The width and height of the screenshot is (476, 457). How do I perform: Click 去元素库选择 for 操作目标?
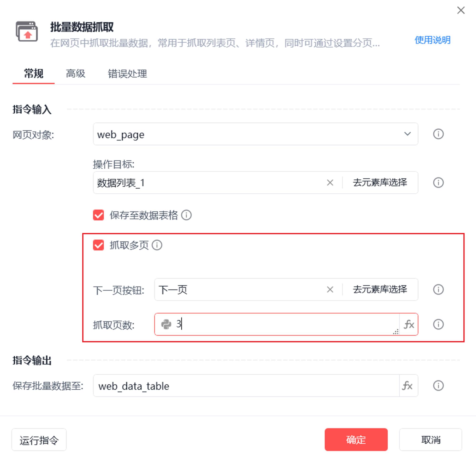click(380, 182)
